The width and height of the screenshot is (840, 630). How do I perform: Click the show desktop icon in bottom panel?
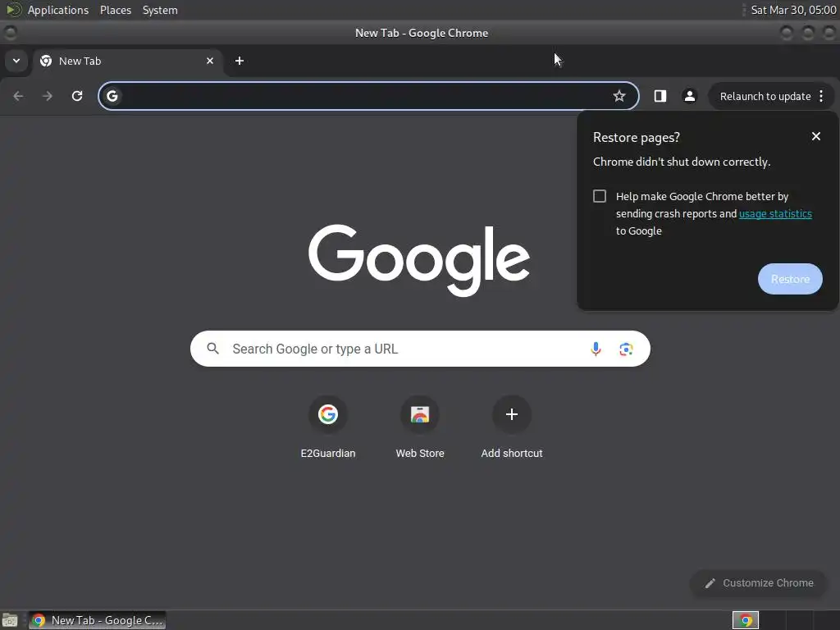point(10,620)
